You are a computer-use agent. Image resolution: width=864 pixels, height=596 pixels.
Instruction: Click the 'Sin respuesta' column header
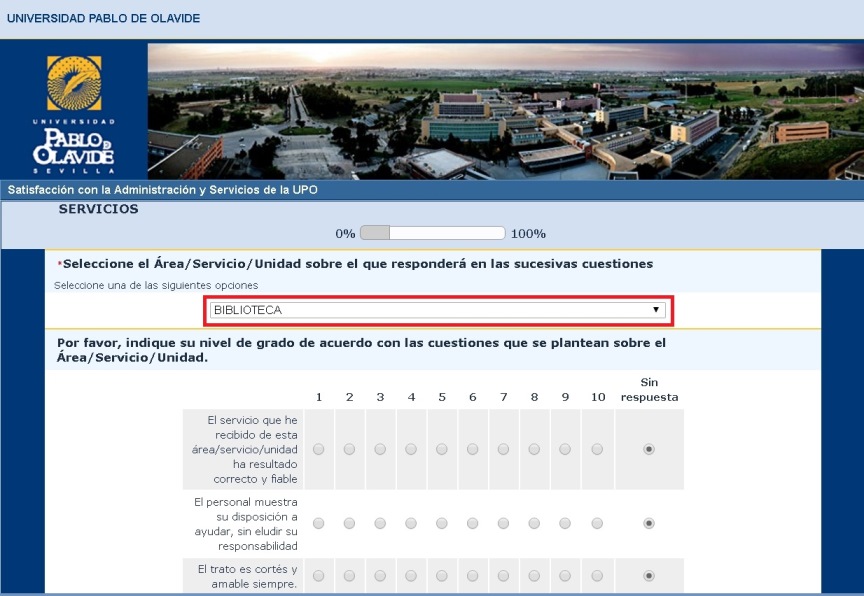click(x=649, y=389)
